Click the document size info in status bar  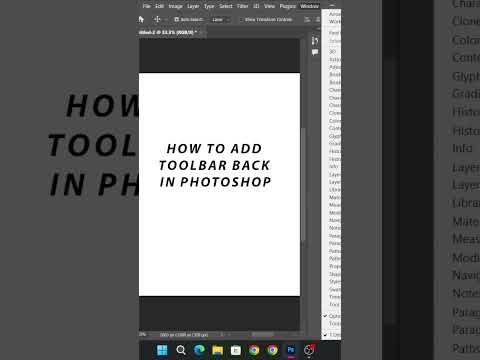[x=184, y=334]
